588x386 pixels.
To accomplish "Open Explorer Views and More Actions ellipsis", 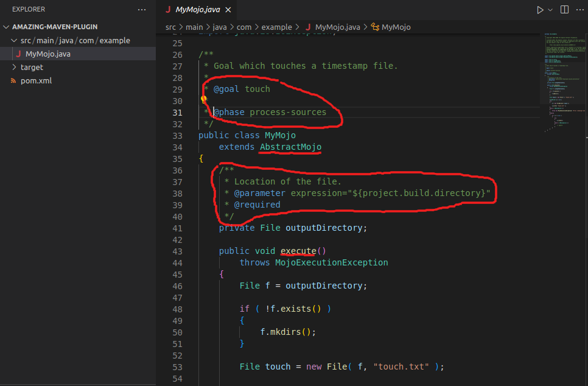I will 142,9.
